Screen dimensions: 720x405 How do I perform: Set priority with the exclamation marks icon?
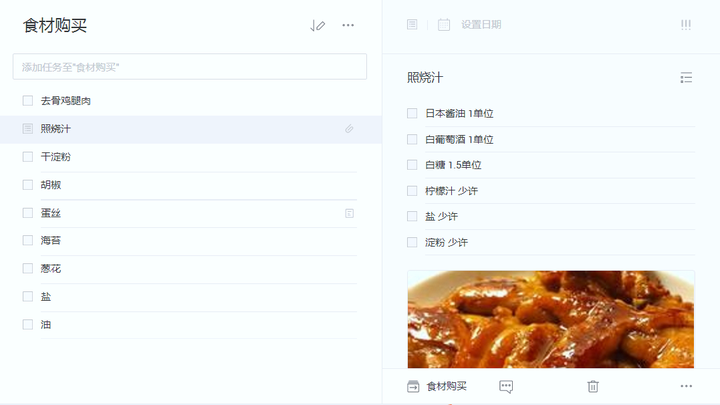coord(686,25)
